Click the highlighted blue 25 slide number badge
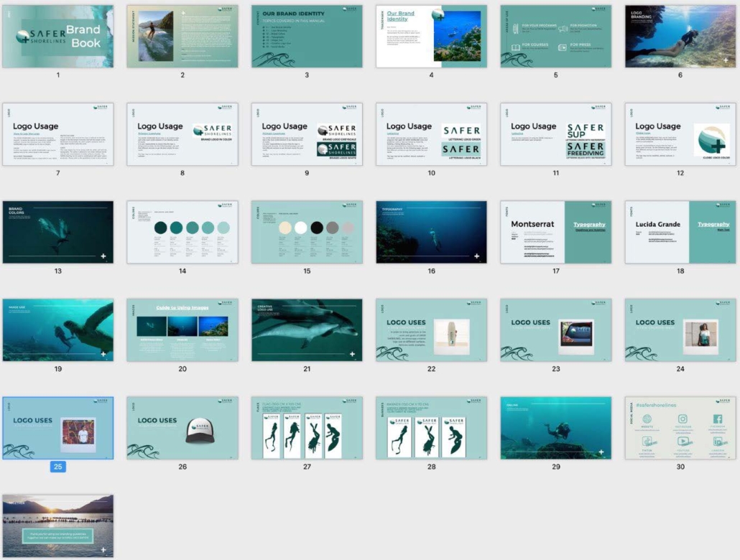740x560 pixels. (x=58, y=467)
